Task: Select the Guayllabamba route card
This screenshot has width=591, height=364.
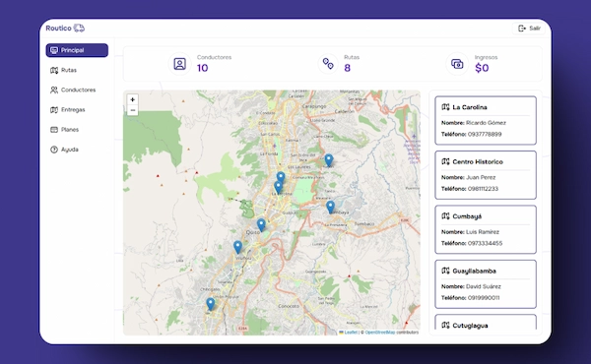Action: click(x=486, y=284)
